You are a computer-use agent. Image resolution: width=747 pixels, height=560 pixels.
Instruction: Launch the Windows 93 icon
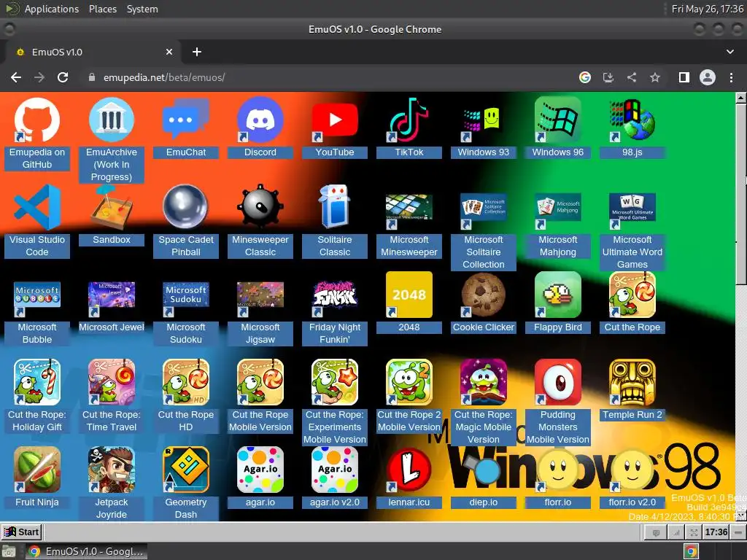click(483, 120)
